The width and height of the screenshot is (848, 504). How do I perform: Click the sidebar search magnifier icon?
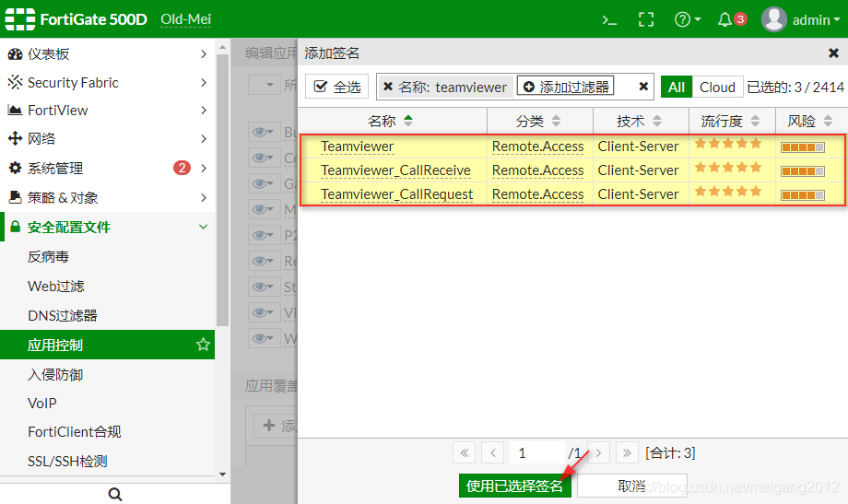click(x=114, y=494)
